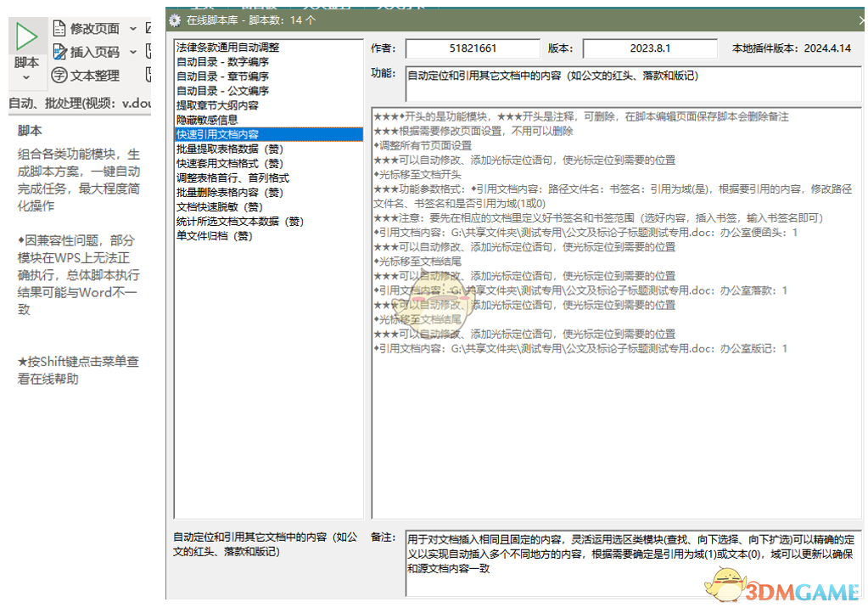Select 隐藏敏感信息 script entry

coord(207,120)
